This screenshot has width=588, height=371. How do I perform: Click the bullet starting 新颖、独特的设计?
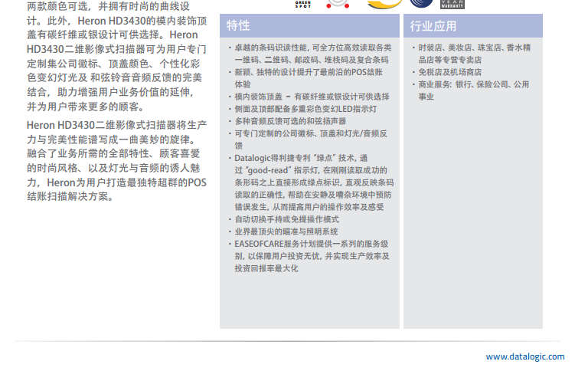306,78
